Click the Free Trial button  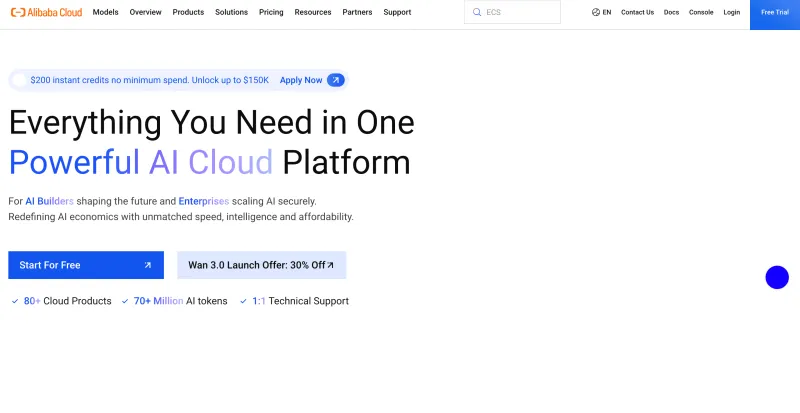(x=775, y=15)
